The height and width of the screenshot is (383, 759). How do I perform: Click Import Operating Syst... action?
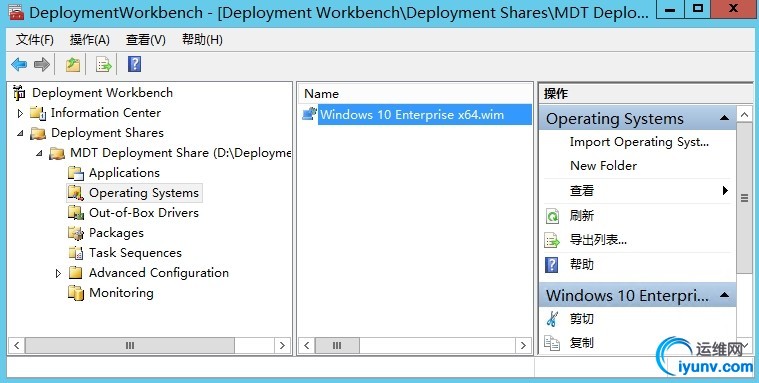(639, 142)
